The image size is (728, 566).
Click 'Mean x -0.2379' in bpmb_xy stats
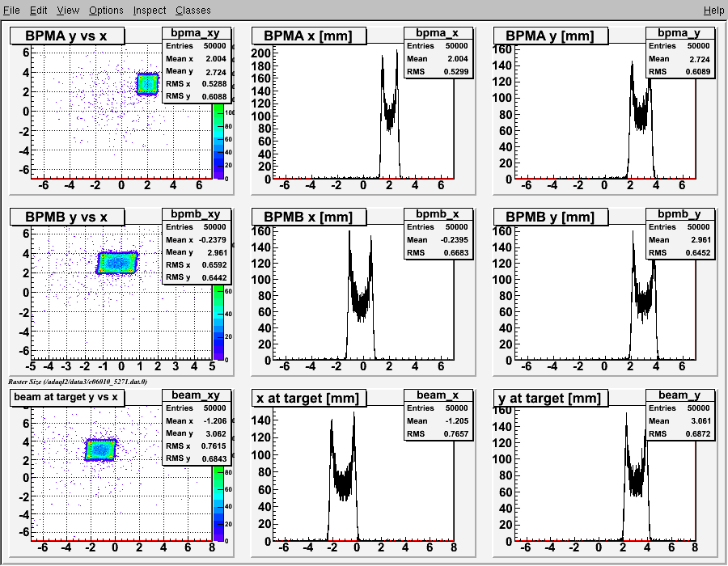click(x=196, y=240)
